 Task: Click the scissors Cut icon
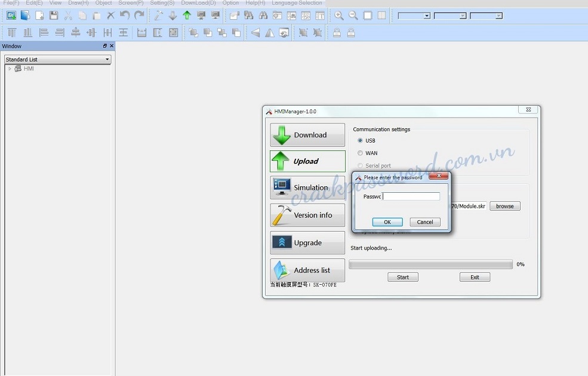point(68,16)
